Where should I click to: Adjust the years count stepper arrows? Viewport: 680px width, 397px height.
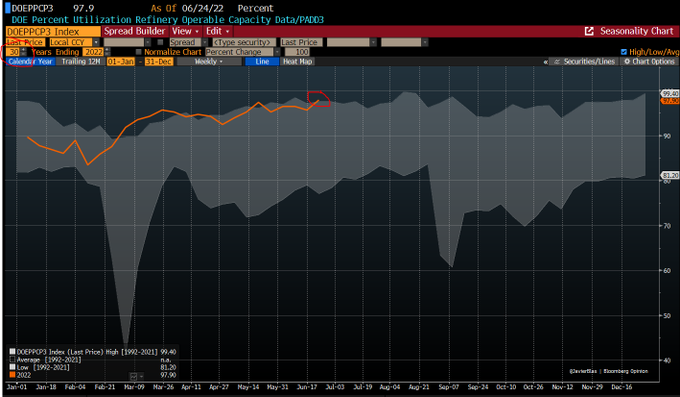(23, 52)
